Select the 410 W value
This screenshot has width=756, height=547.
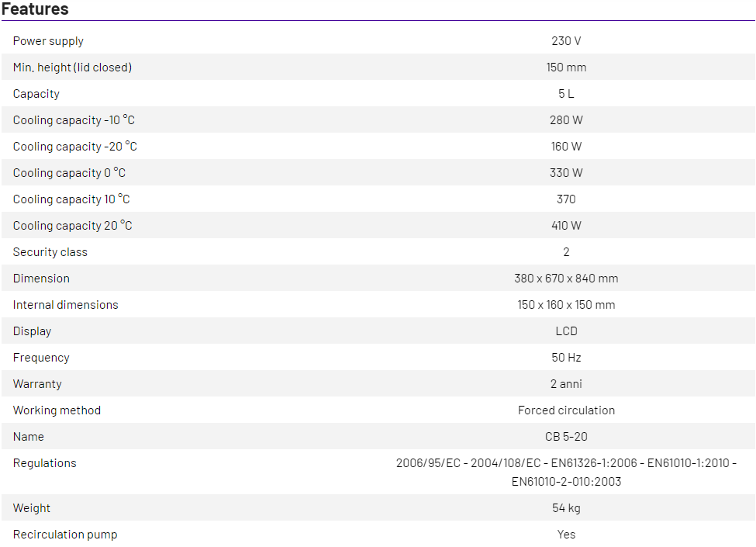[x=566, y=226]
